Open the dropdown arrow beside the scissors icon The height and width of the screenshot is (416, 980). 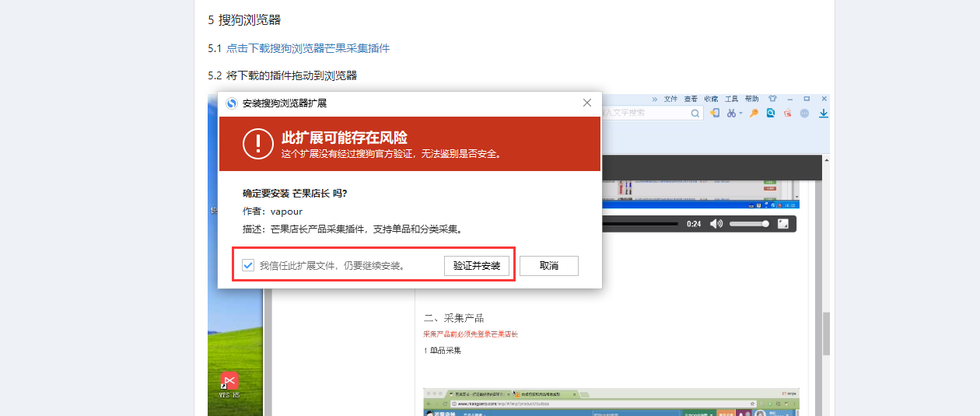(740, 114)
